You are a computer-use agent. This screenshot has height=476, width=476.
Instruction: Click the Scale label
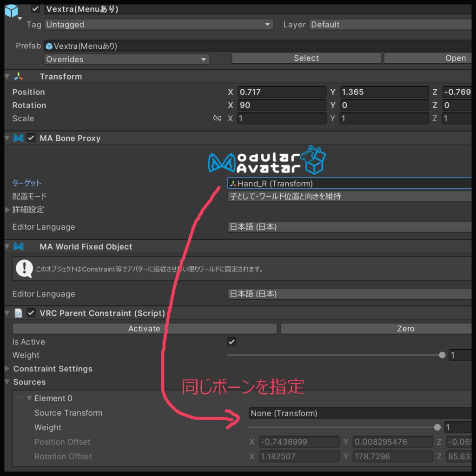(x=23, y=119)
